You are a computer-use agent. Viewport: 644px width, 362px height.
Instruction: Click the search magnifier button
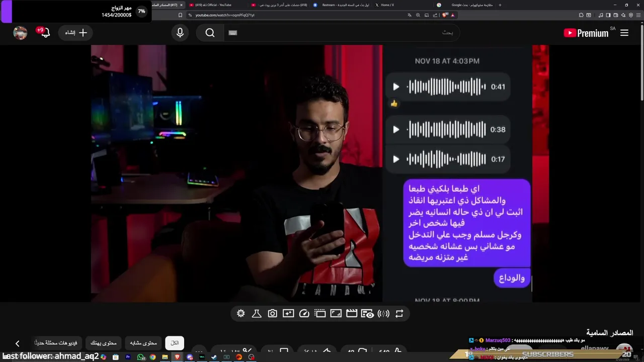210,33
